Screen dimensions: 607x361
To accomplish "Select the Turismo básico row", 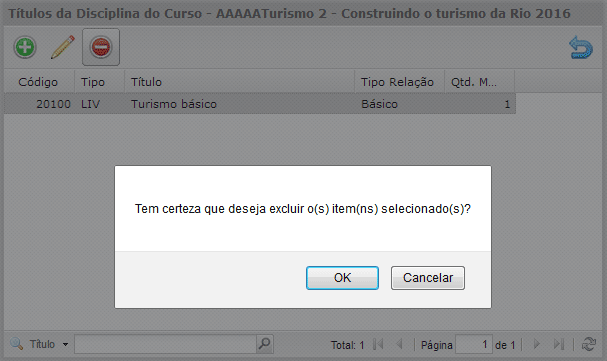I will point(260,104).
